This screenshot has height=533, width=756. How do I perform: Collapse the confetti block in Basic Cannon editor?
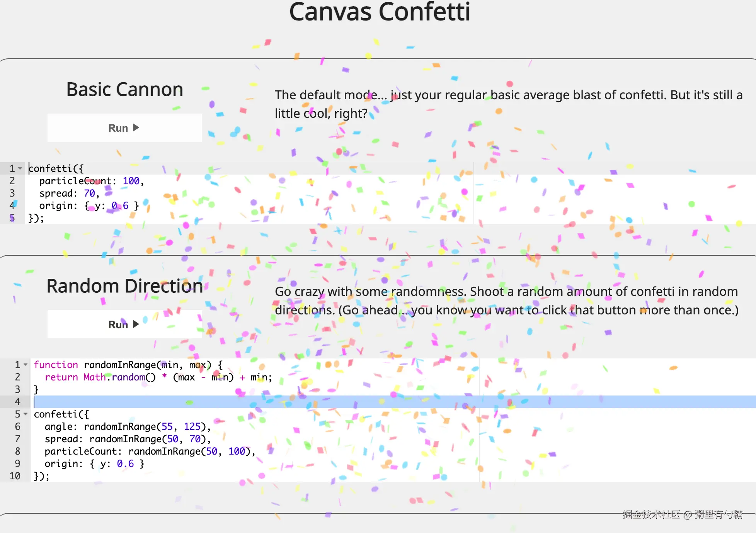[20, 168]
